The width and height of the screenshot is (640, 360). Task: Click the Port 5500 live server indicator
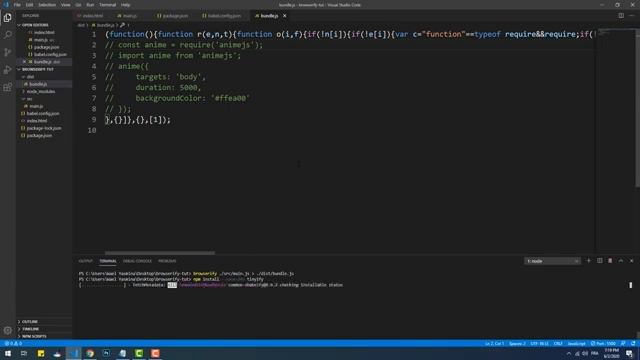pos(603,344)
